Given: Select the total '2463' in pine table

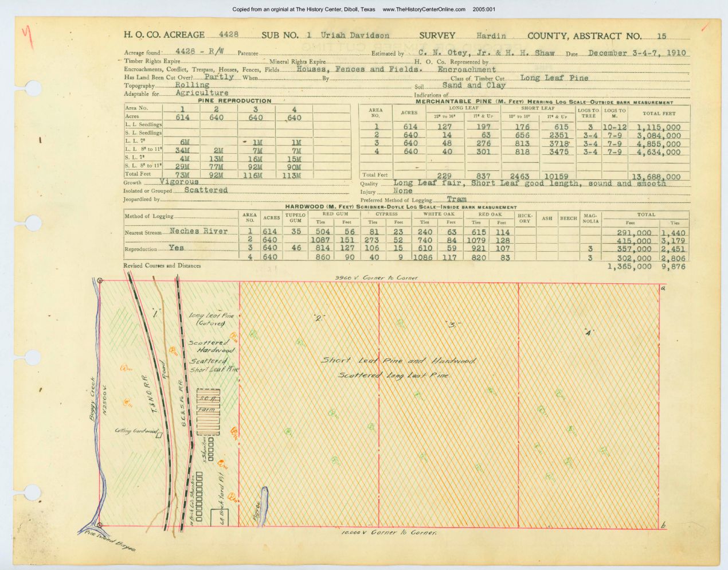Looking at the screenshot, I should point(519,177).
